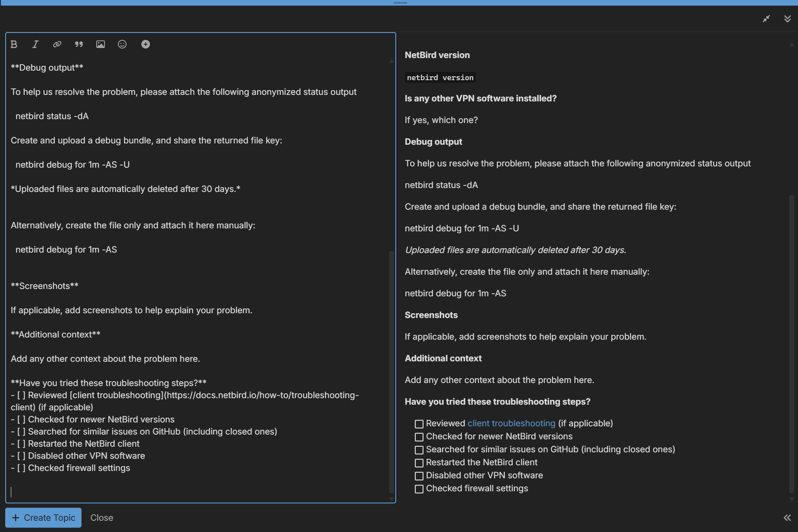Minimize the composer with the double chevron down
Screen dimensions: 798x532
tap(787, 19)
